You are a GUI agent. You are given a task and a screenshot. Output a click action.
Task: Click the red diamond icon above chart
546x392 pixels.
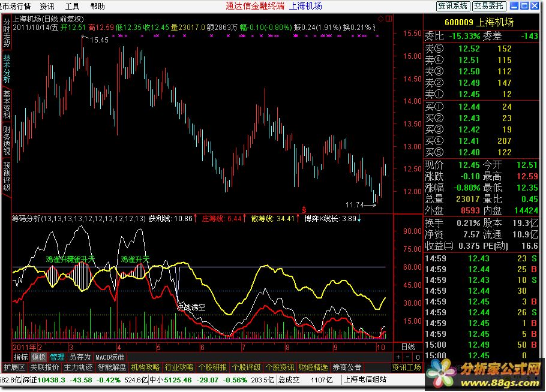coord(380,19)
